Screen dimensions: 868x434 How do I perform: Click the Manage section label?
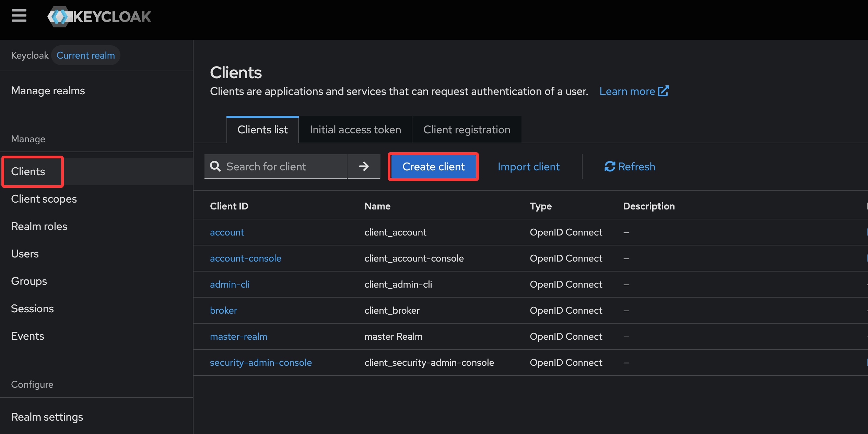[28, 139]
